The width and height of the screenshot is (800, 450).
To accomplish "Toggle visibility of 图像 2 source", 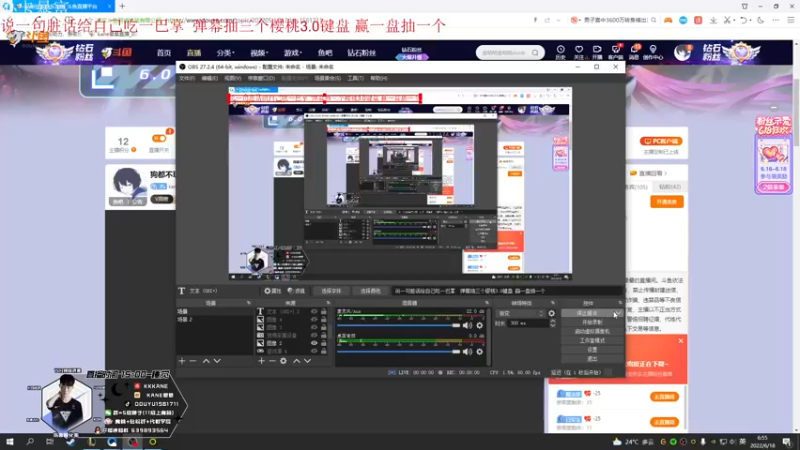I will click(314, 343).
